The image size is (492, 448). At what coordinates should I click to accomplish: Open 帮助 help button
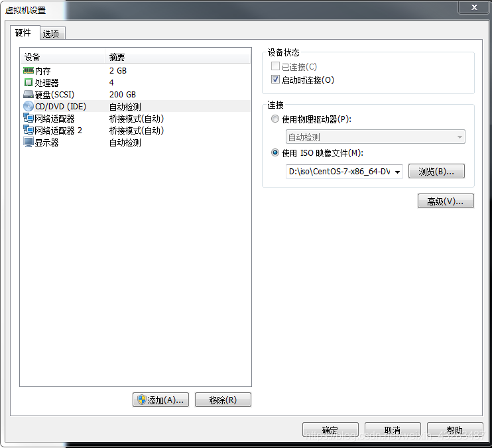(455, 430)
